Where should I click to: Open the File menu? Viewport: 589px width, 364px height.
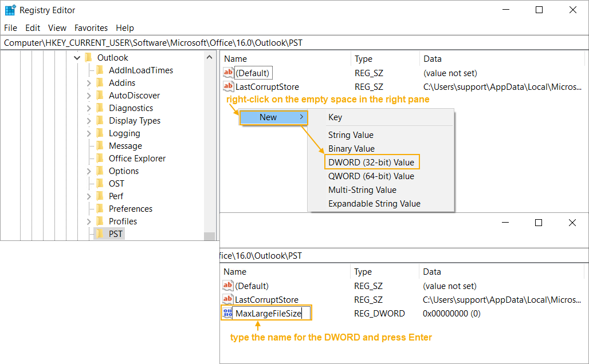[10, 28]
